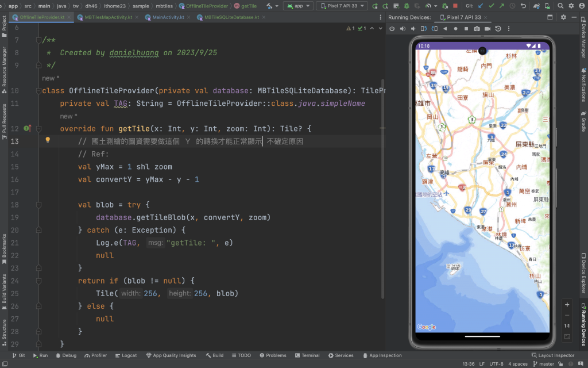The width and height of the screenshot is (588, 368).
Task: Open IDE settings gear in main toolbar
Action: pos(571,6)
